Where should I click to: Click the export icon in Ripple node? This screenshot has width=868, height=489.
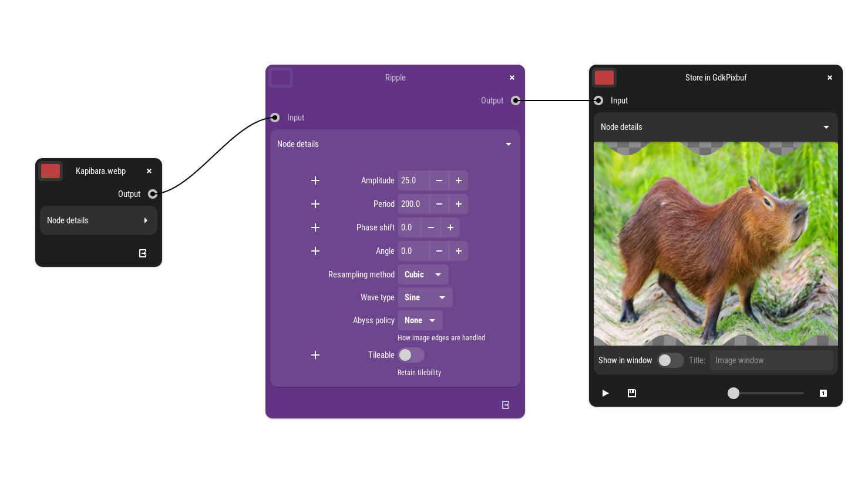click(506, 405)
